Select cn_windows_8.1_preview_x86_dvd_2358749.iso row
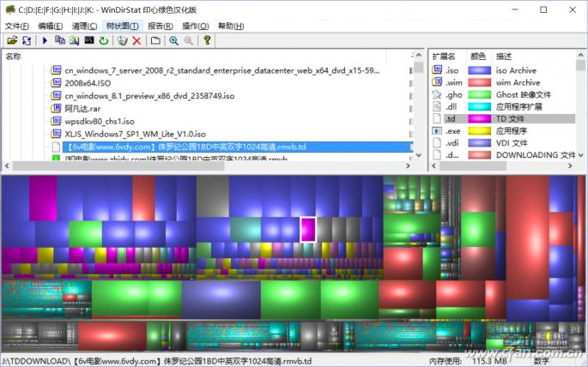The image size is (588, 367). [x=149, y=95]
